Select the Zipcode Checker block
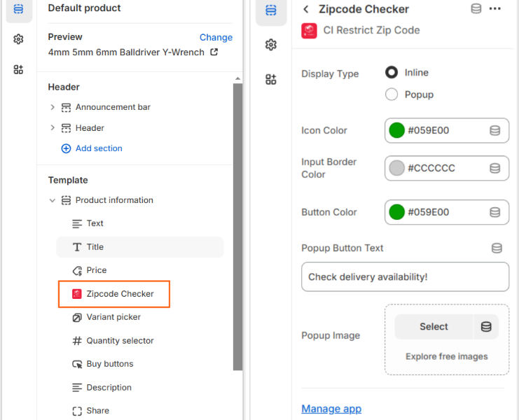Screen dimensions: 519x420 (114, 294)
